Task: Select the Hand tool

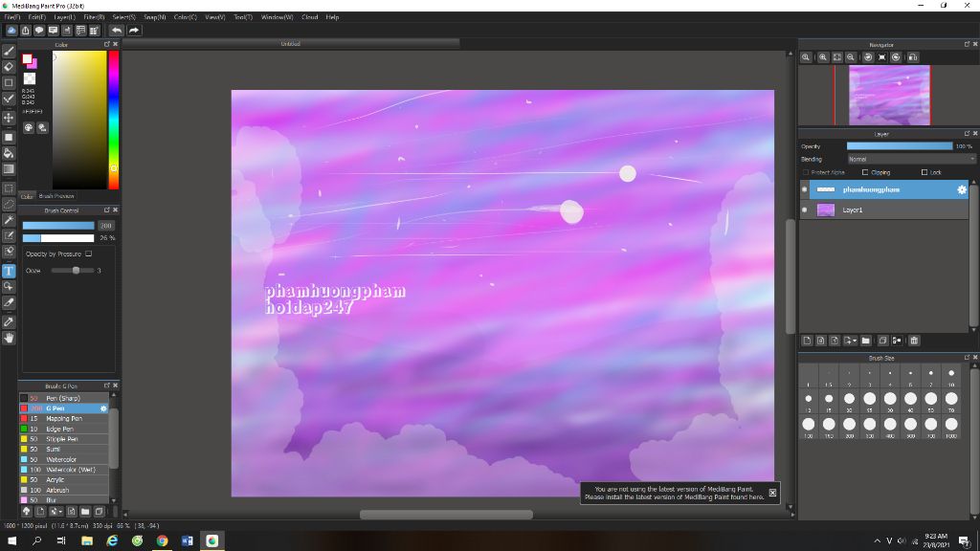Action: coord(9,338)
